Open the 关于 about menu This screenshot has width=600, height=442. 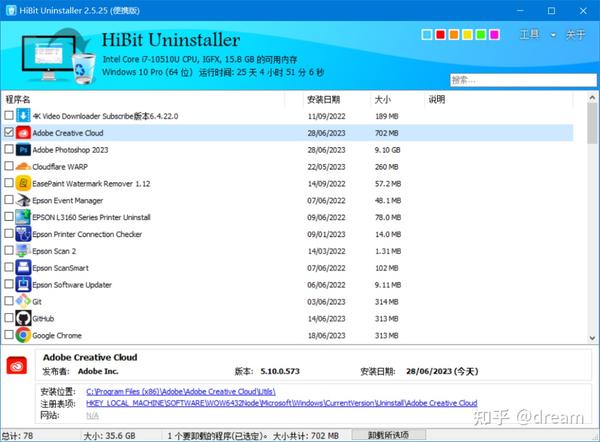click(576, 34)
